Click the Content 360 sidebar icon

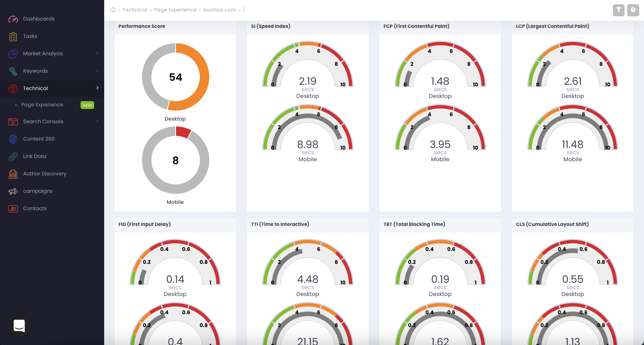pos(13,139)
